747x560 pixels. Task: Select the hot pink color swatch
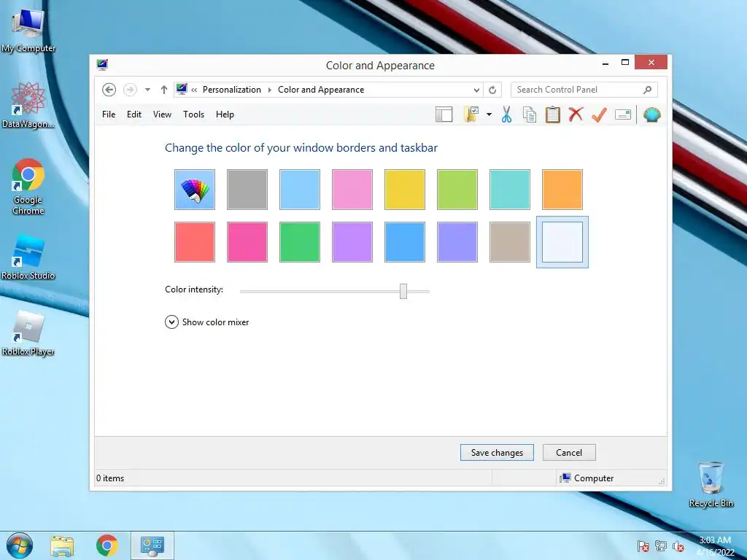(x=247, y=242)
